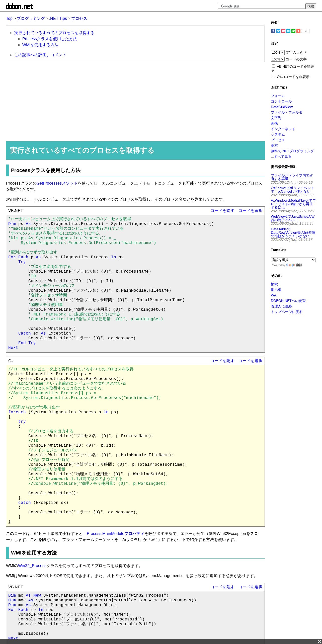This screenshot has width=322, height=644.
Task: Open 文字列 in .NET Tips sidebar
Action: (x=276, y=118)
